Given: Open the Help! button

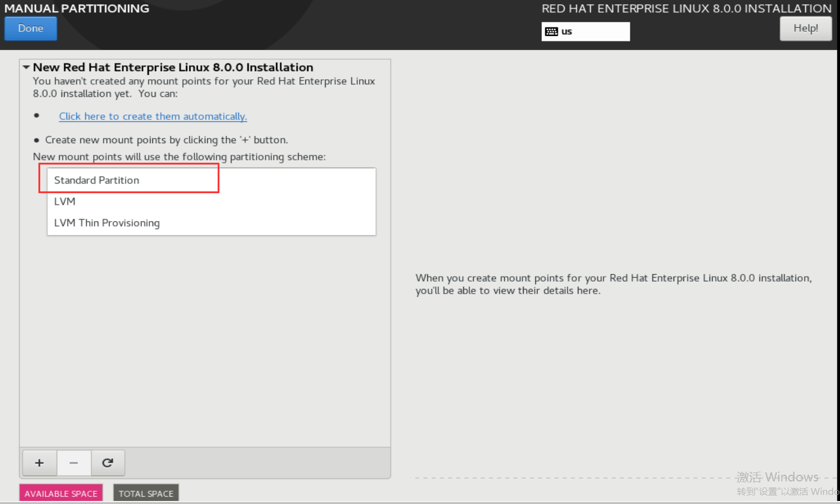Looking at the screenshot, I should point(805,29).
